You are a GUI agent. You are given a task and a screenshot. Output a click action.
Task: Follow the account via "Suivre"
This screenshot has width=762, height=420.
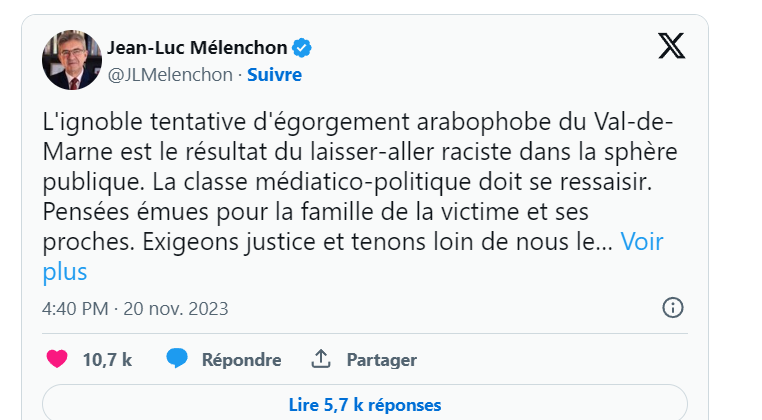click(x=274, y=74)
